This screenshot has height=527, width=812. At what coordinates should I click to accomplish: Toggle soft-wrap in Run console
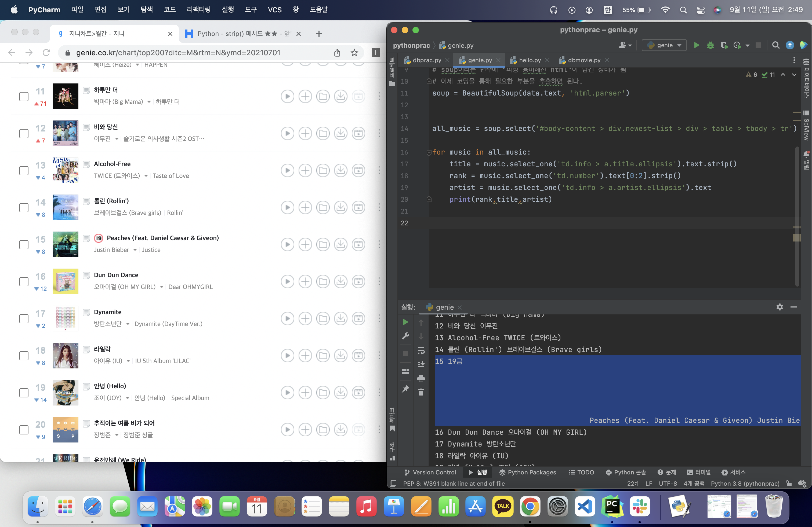(421, 350)
